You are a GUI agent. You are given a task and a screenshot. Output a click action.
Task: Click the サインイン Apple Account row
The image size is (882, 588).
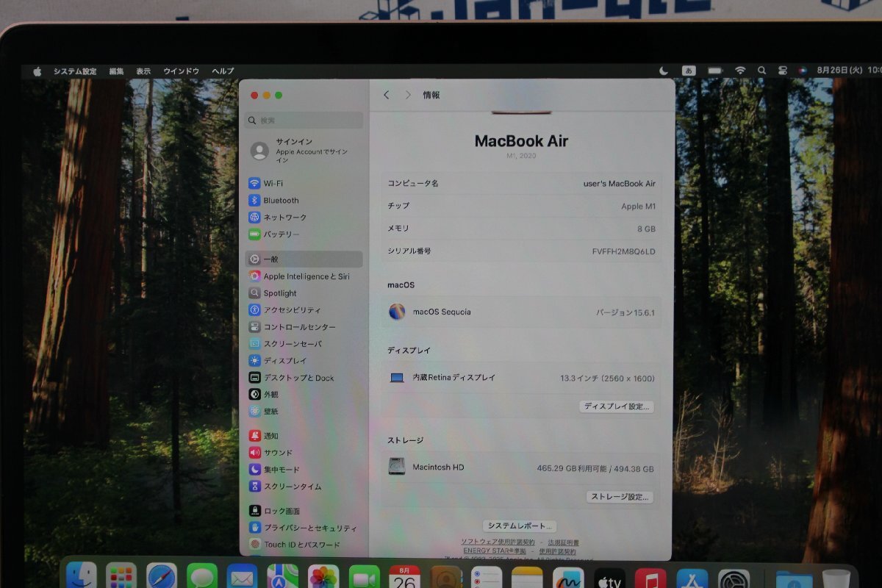pos(304,151)
